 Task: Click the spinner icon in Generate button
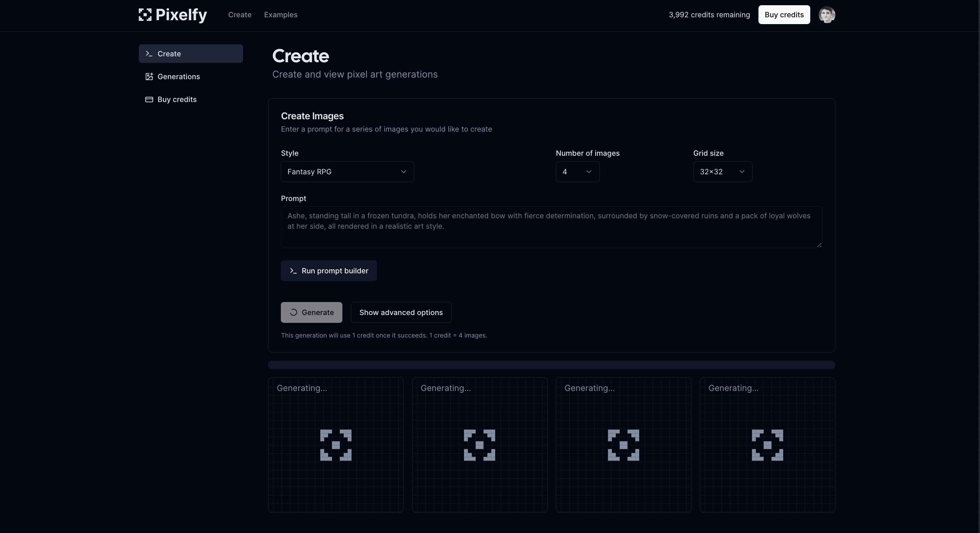coord(293,312)
